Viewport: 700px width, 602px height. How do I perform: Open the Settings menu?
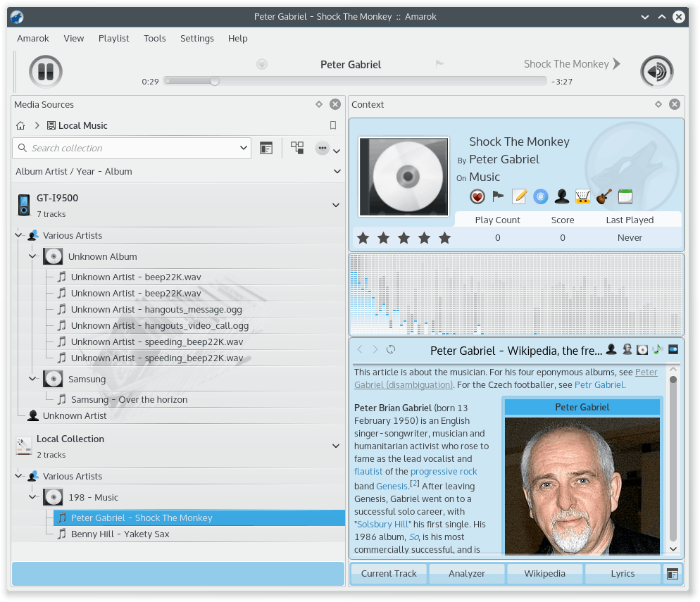197,39
